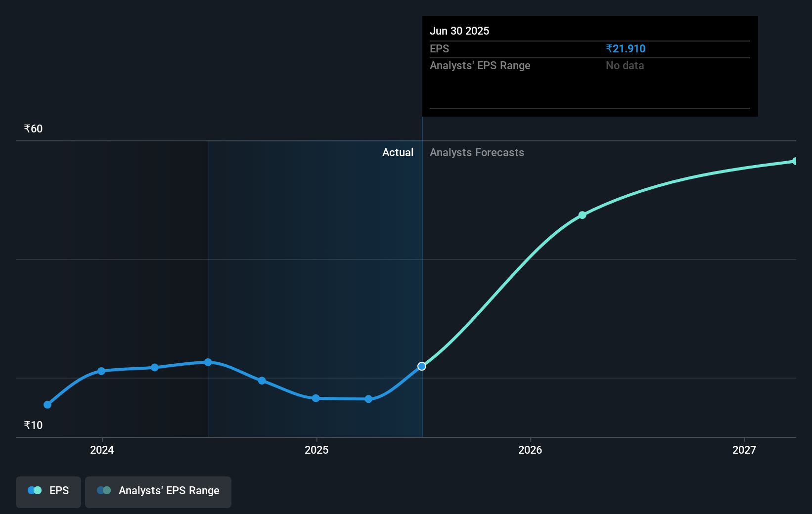Click the first EPS data point on the blue line
Image resolution: width=812 pixels, height=514 pixels.
coord(47,405)
